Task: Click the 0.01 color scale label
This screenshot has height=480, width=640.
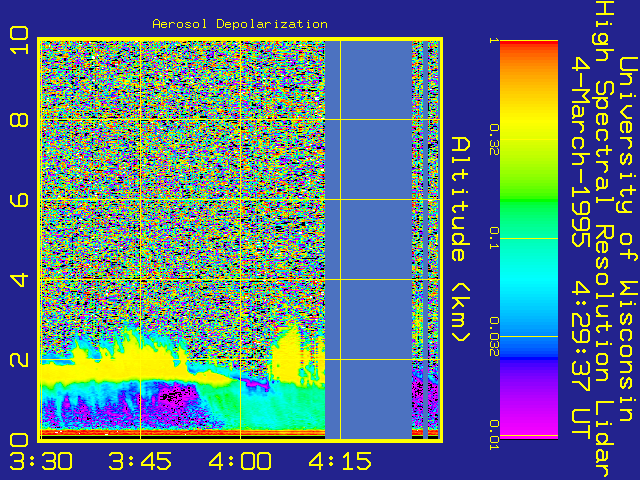Action: pos(494,435)
